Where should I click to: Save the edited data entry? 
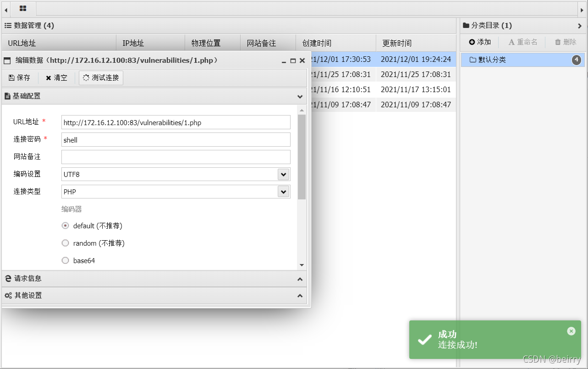point(19,78)
